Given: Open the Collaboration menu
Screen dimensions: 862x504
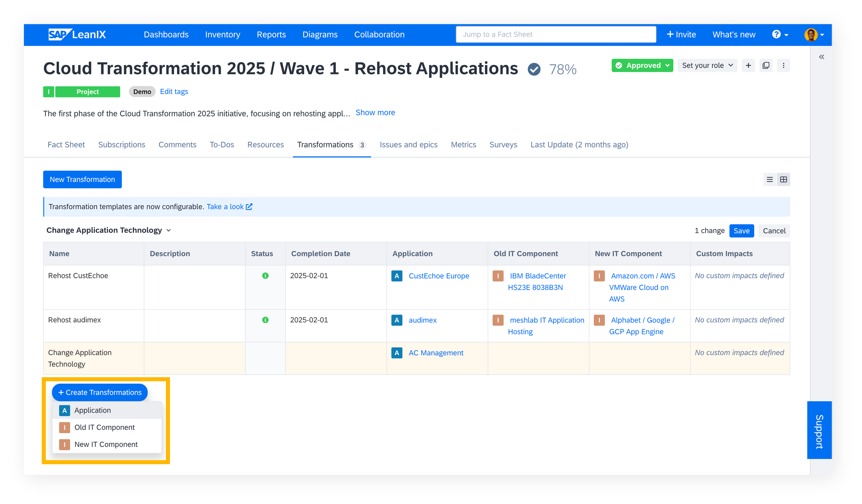Looking at the screenshot, I should point(379,35).
